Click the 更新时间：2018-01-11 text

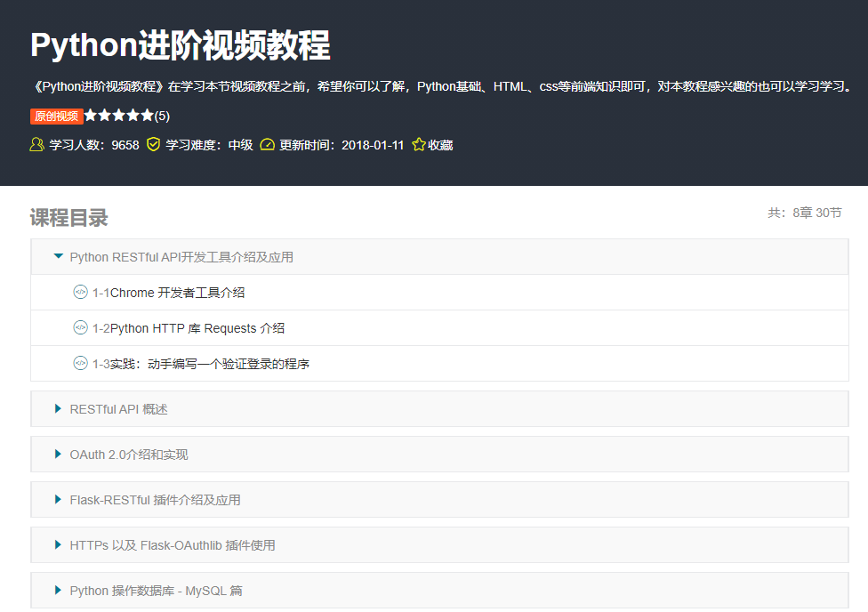coord(342,145)
